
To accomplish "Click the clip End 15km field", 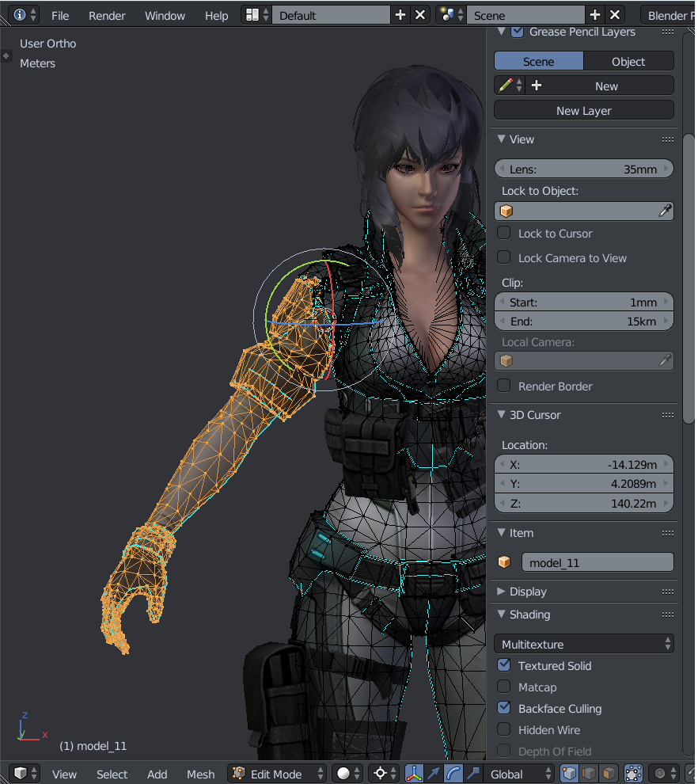I will pos(583,321).
